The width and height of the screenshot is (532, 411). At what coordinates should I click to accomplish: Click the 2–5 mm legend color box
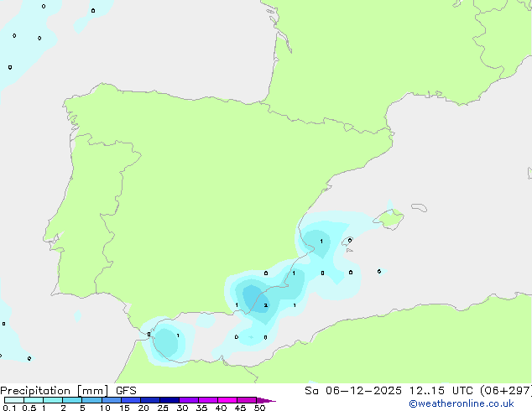[x=72, y=400]
